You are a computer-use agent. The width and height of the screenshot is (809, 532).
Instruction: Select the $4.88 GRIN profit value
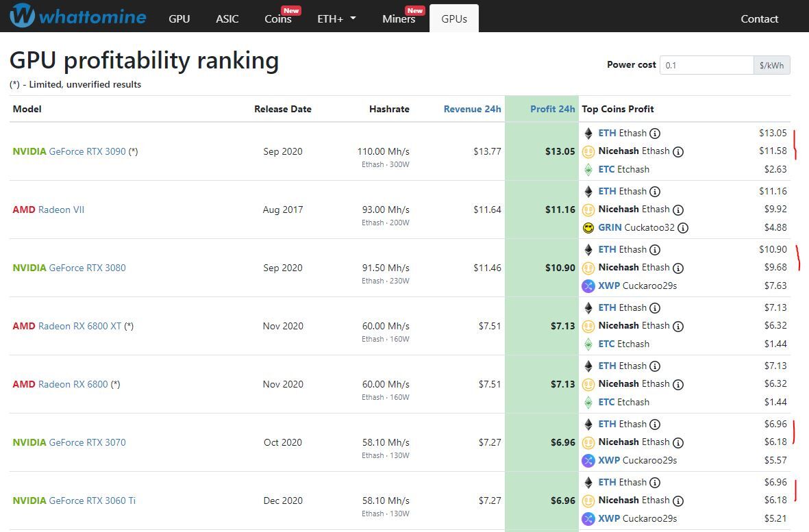coord(775,227)
